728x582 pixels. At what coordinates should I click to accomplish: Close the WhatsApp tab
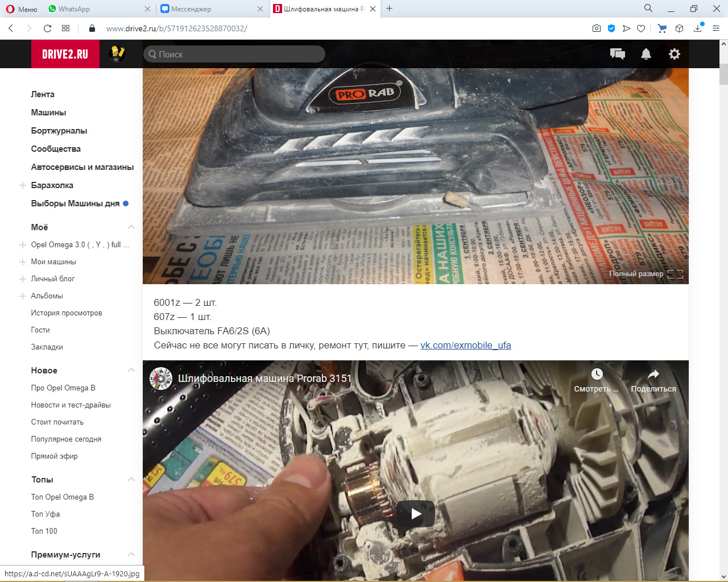tap(147, 9)
